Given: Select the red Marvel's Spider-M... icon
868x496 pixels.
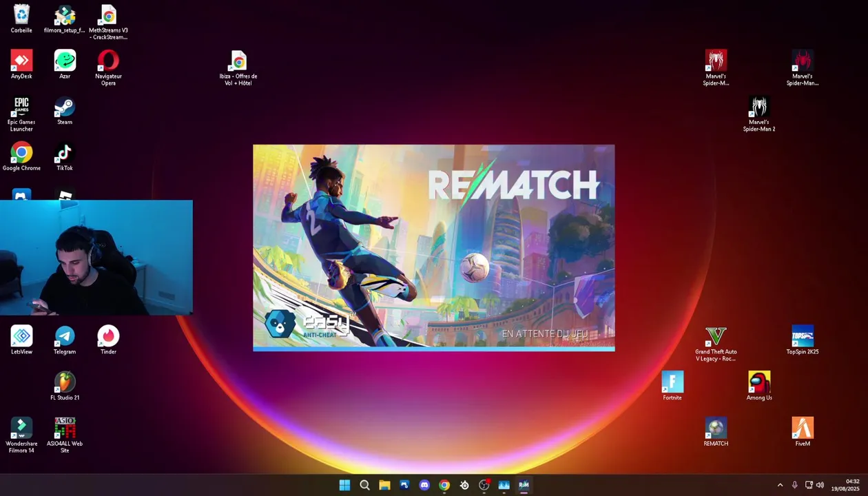Looking at the screenshot, I should [x=716, y=68].
